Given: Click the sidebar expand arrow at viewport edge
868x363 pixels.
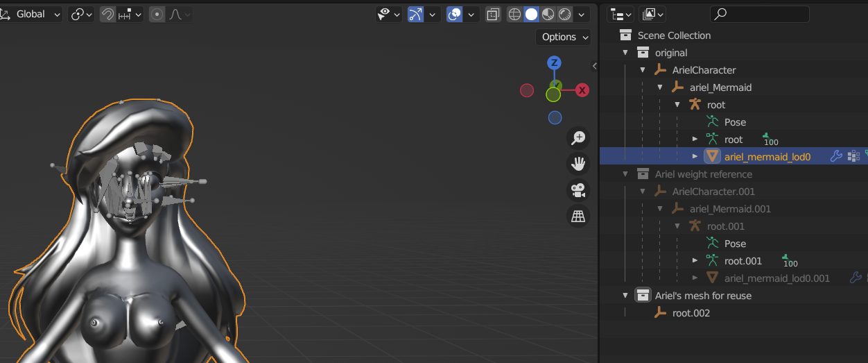Looking at the screenshot, I should point(594,66).
